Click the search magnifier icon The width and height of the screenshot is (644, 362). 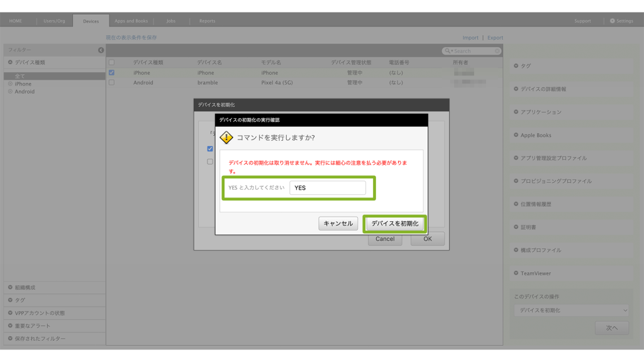coord(447,51)
